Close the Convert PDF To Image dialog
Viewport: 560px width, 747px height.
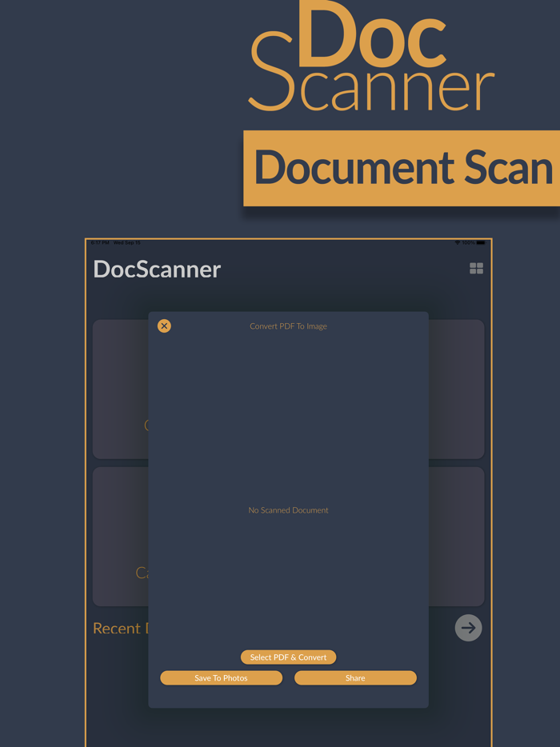pos(164,326)
